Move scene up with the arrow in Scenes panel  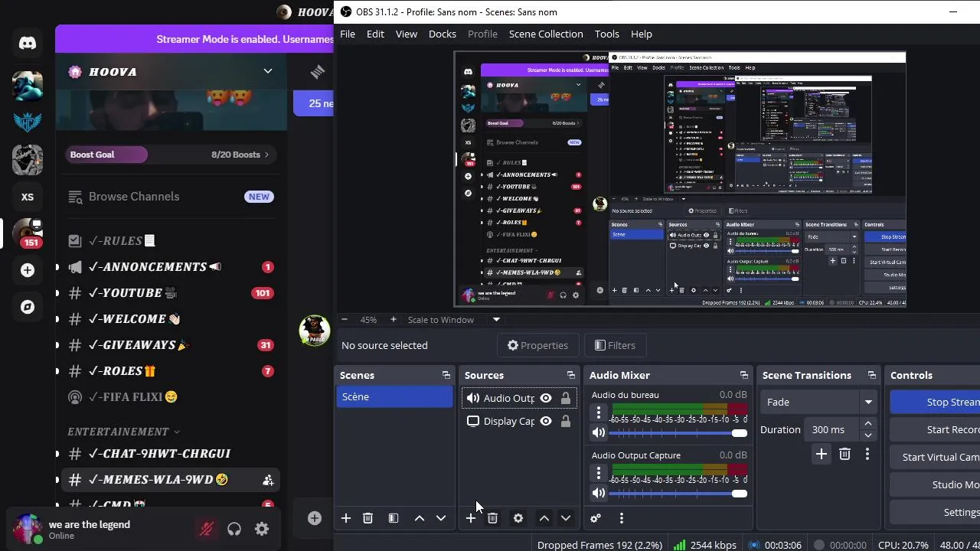pos(420,518)
